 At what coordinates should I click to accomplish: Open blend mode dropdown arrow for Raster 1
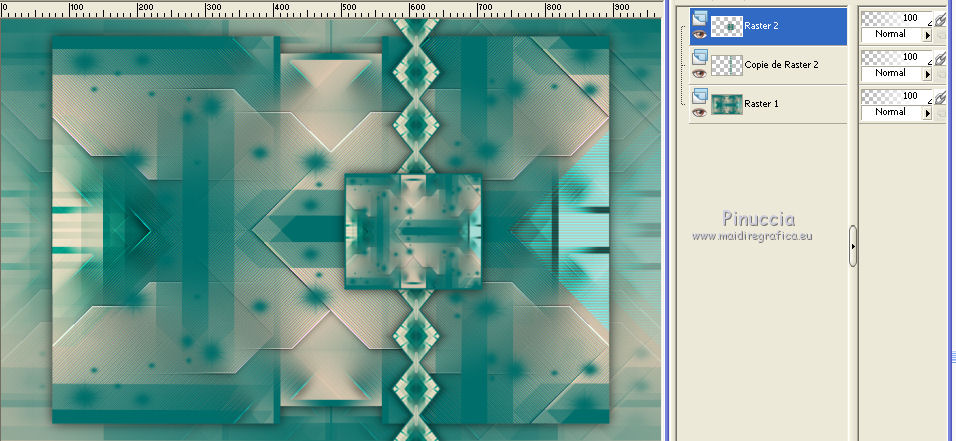pyautogui.click(x=928, y=113)
